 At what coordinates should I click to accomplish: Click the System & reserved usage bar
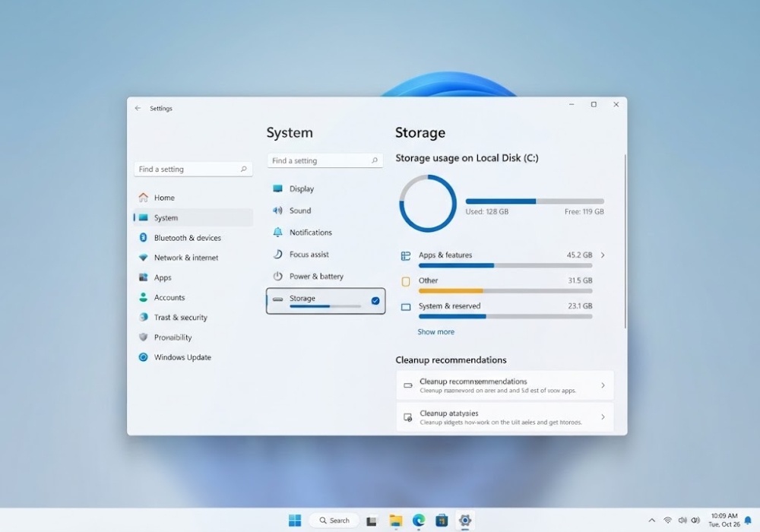tap(505, 316)
